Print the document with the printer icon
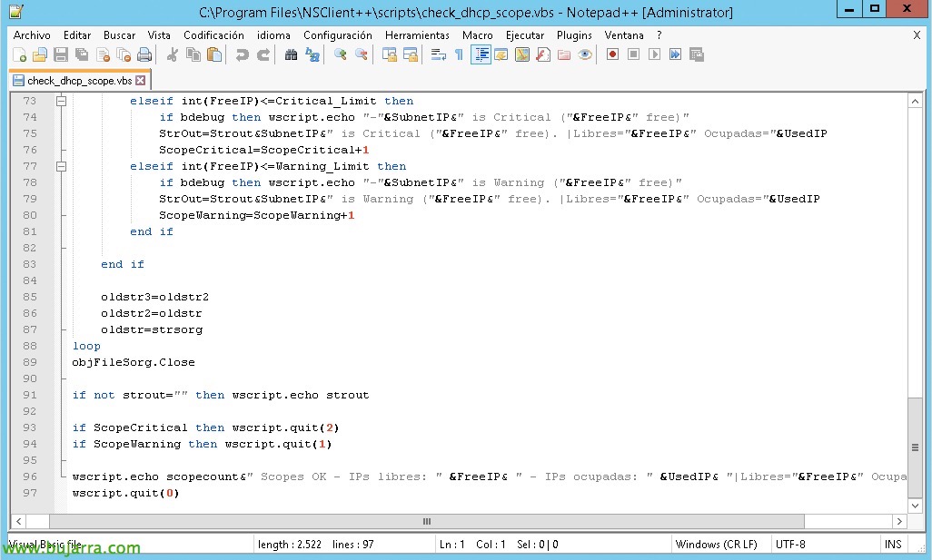The image size is (932, 560). (x=144, y=55)
